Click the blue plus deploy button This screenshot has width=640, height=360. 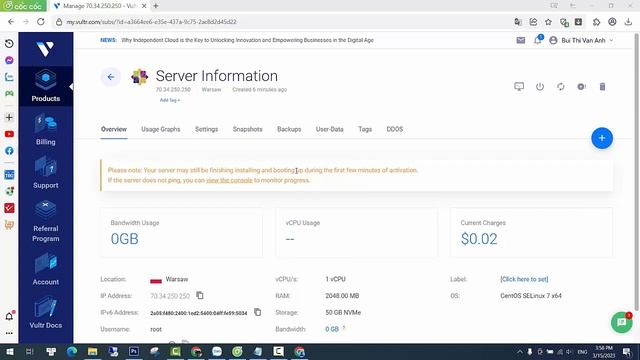click(x=602, y=138)
